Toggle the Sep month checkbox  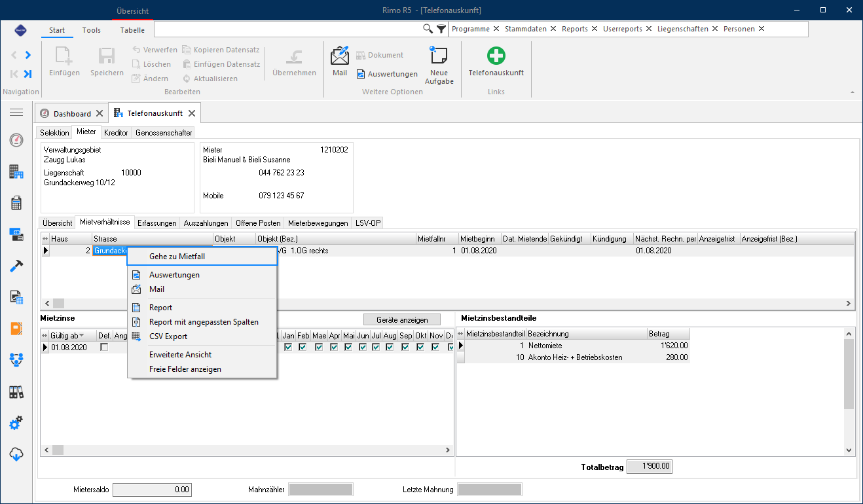[405, 348]
